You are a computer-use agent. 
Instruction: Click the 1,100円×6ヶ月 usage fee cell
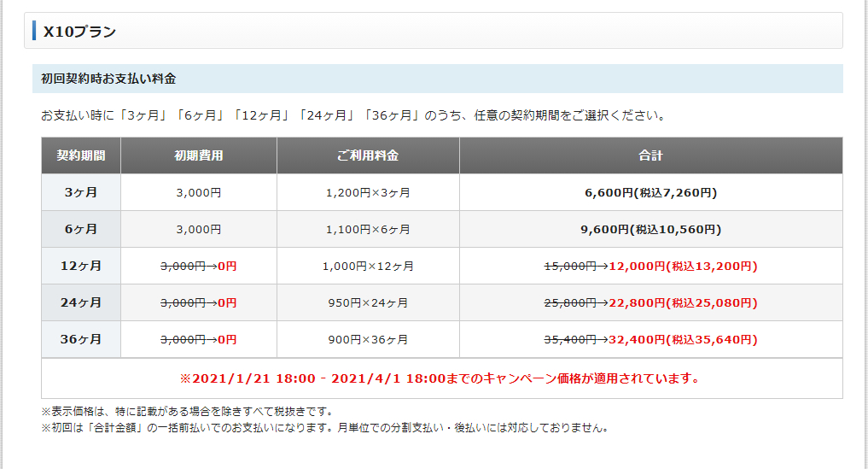368,229
